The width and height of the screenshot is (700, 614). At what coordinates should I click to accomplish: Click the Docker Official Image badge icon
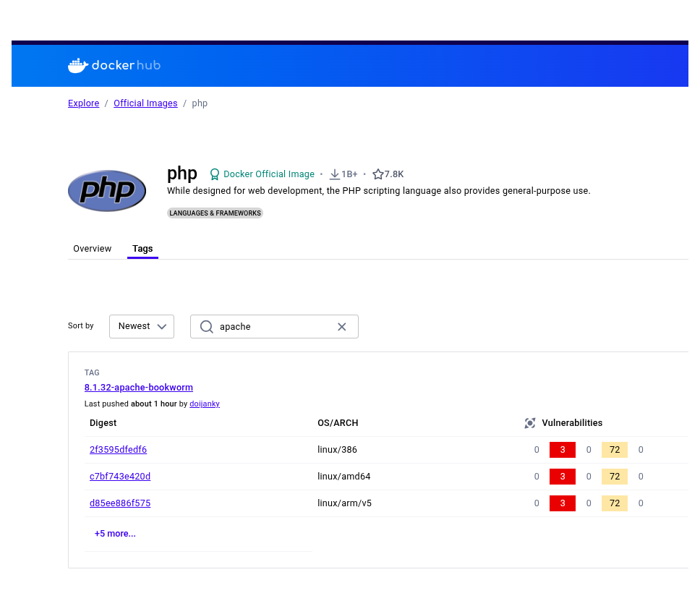click(x=214, y=174)
